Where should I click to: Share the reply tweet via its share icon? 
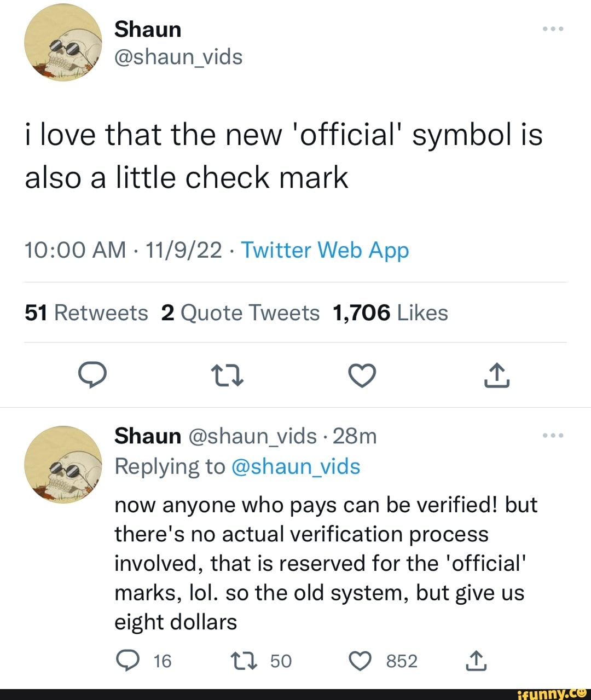pos(476,660)
